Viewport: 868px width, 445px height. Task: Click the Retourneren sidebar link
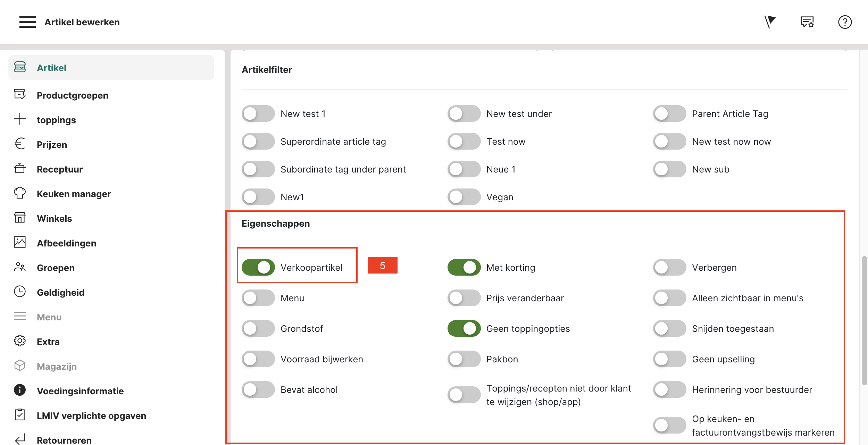pos(64,440)
